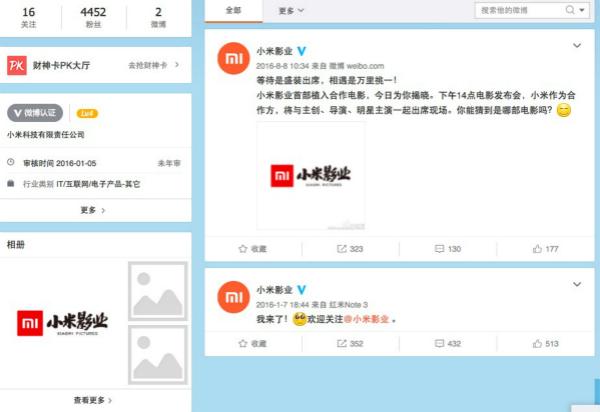Click MI avatar of the 2016-8-8 post
This screenshot has height=412, width=600.
[233, 59]
